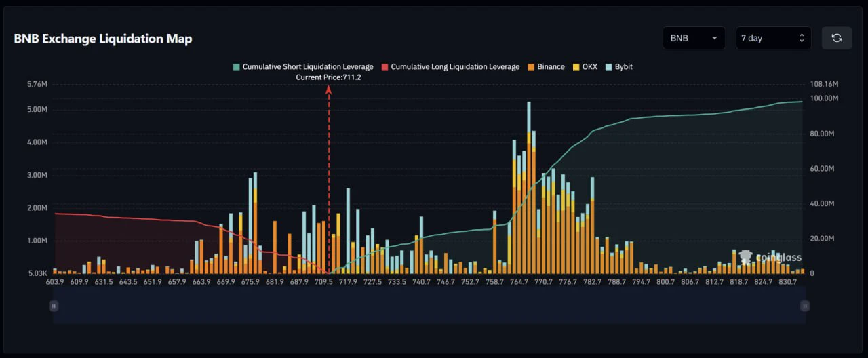Click the Current Price:711.2 label
The width and height of the screenshot is (868, 358).
329,77
